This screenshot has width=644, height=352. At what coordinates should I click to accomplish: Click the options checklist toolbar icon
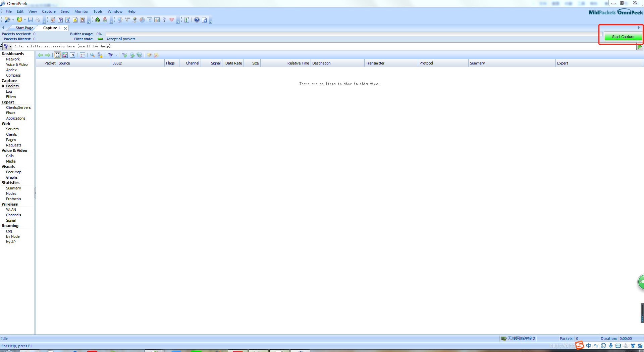(x=187, y=20)
